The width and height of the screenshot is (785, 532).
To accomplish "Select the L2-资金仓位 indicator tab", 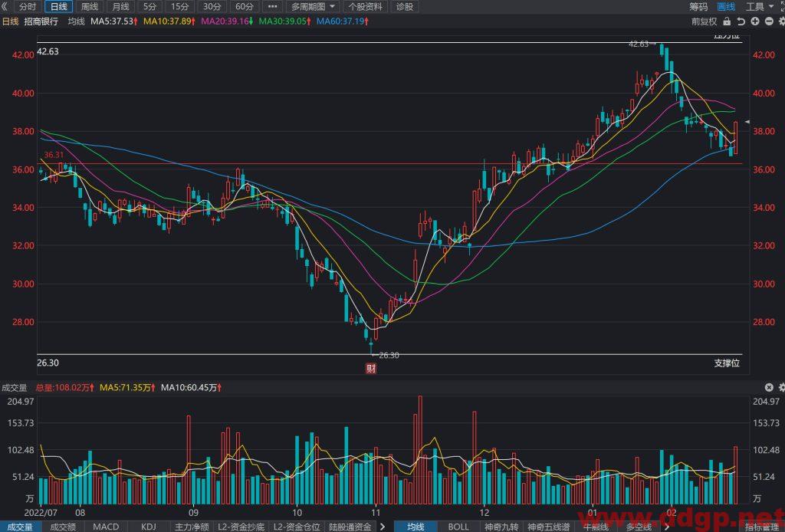I will pyautogui.click(x=297, y=527).
